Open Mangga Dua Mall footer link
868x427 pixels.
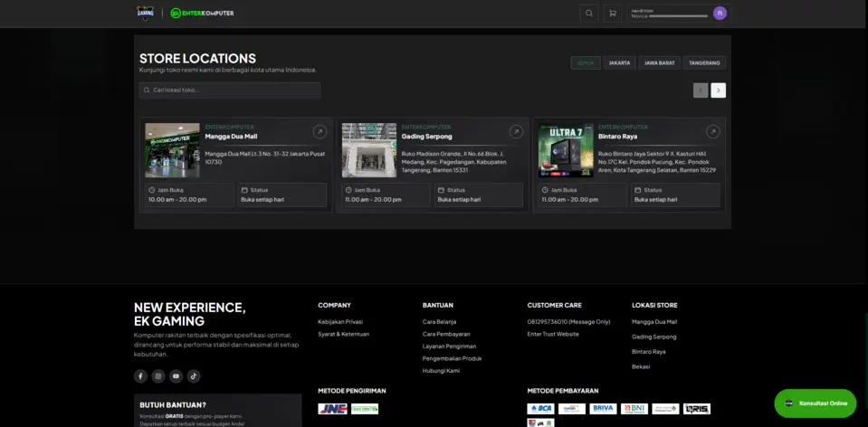654,321
